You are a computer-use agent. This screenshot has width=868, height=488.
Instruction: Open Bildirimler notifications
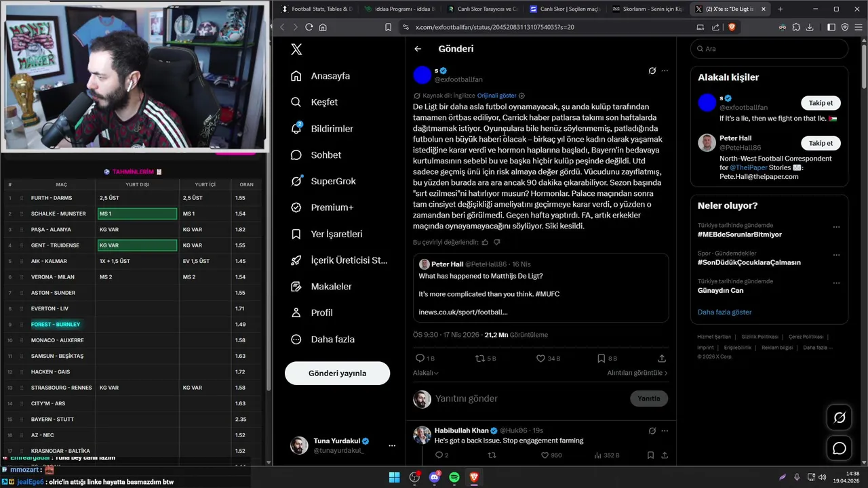[x=321, y=129]
